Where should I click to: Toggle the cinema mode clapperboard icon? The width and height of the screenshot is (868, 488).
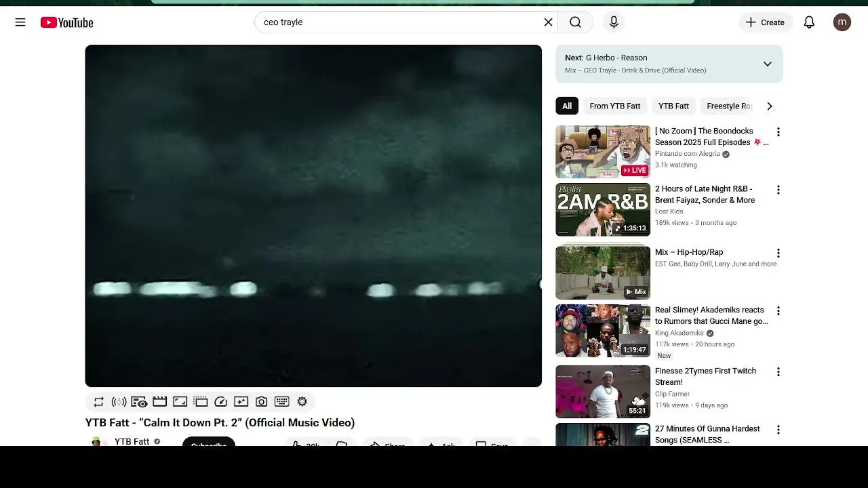[x=159, y=402]
